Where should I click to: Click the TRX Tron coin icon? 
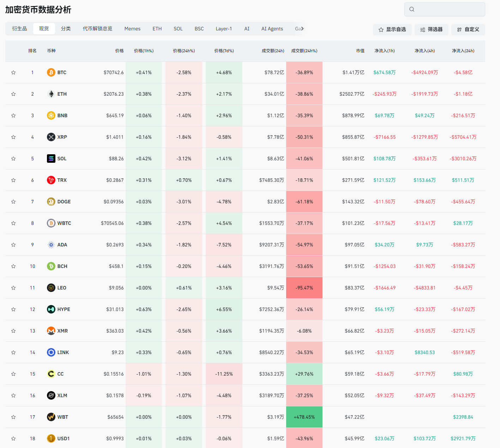51,180
